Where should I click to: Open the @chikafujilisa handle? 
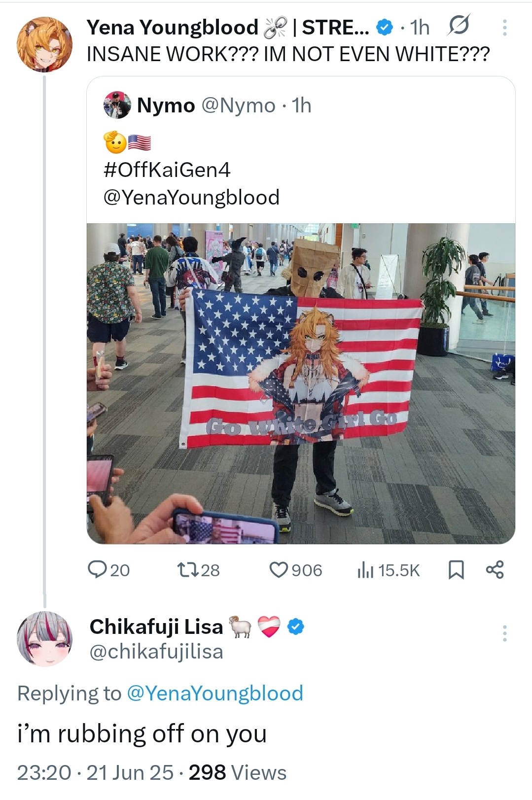[x=156, y=652]
